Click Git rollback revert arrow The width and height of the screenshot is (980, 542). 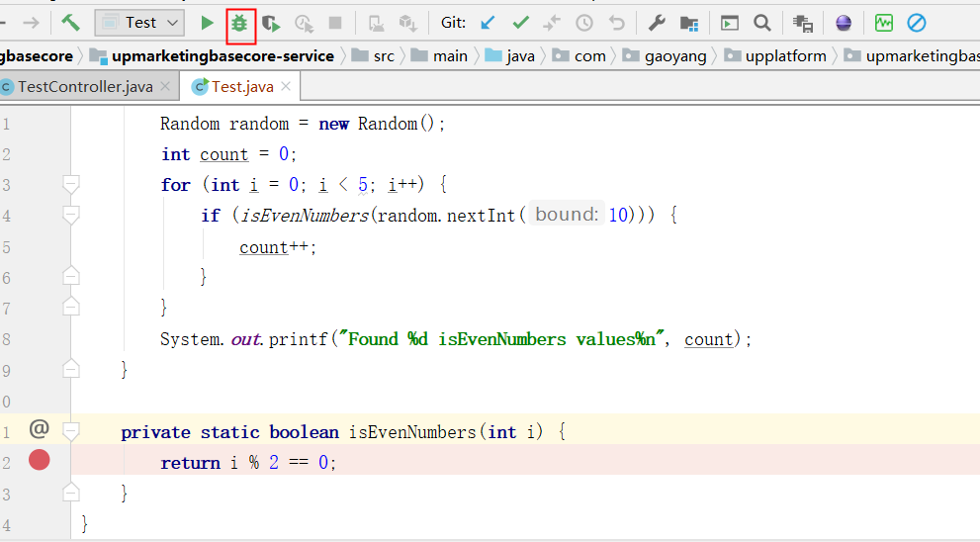(x=617, y=23)
